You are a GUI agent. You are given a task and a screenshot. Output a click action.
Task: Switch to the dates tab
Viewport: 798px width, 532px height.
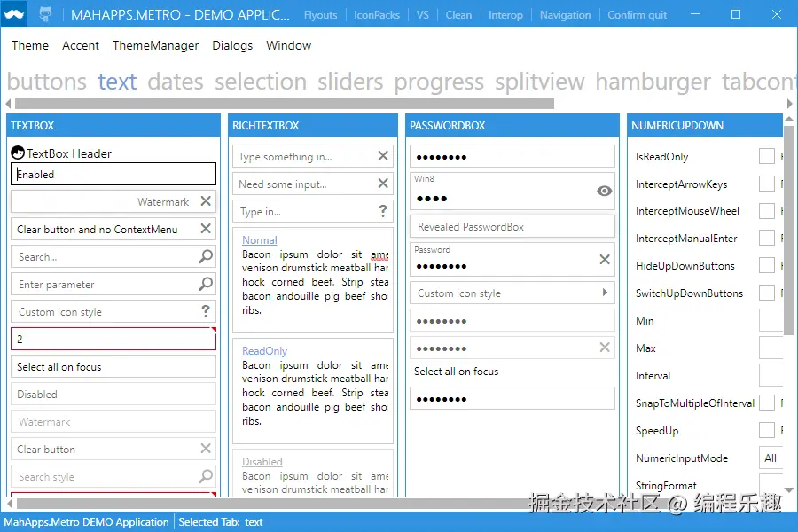coord(175,82)
